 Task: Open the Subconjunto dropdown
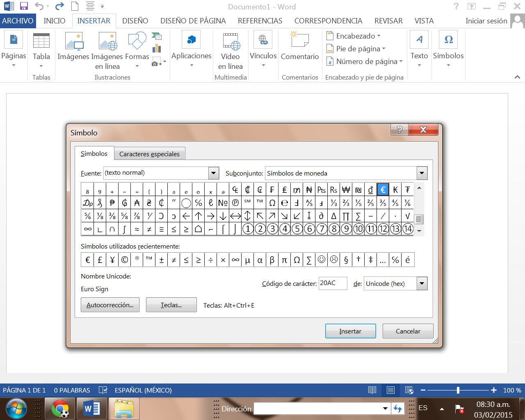click(421, 173)
